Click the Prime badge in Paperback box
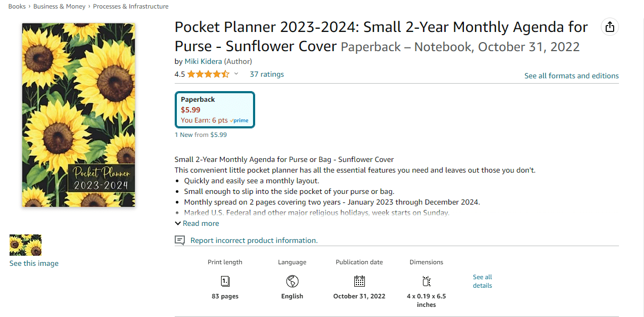 tap(239, 120)
